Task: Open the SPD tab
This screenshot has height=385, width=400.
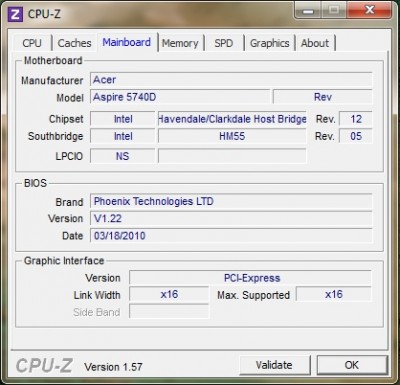Action: 224,43
